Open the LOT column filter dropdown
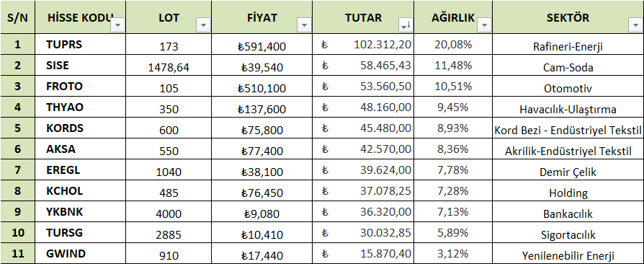The image size is (644, 264). click(203, 26)
